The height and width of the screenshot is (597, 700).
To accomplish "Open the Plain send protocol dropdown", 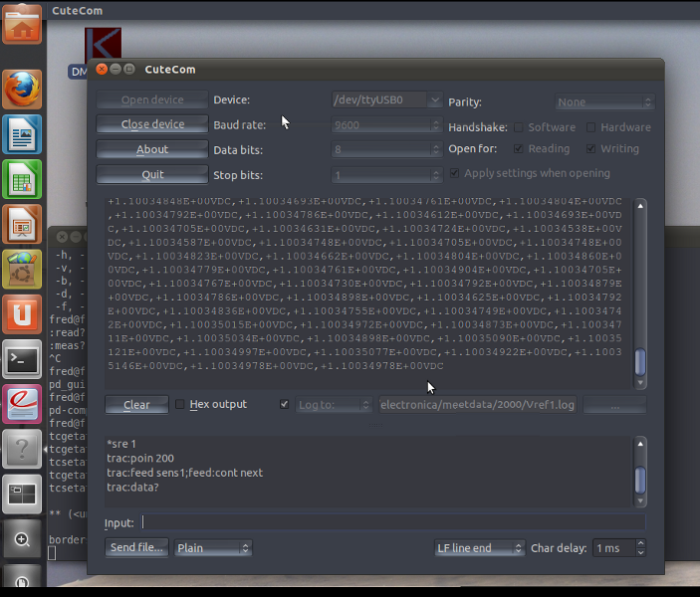I will pyautogui.click(x=213, y=548).
